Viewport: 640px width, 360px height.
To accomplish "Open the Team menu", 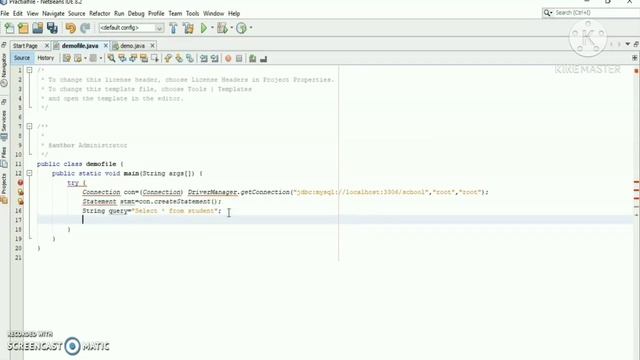I will tap(175, 13).
